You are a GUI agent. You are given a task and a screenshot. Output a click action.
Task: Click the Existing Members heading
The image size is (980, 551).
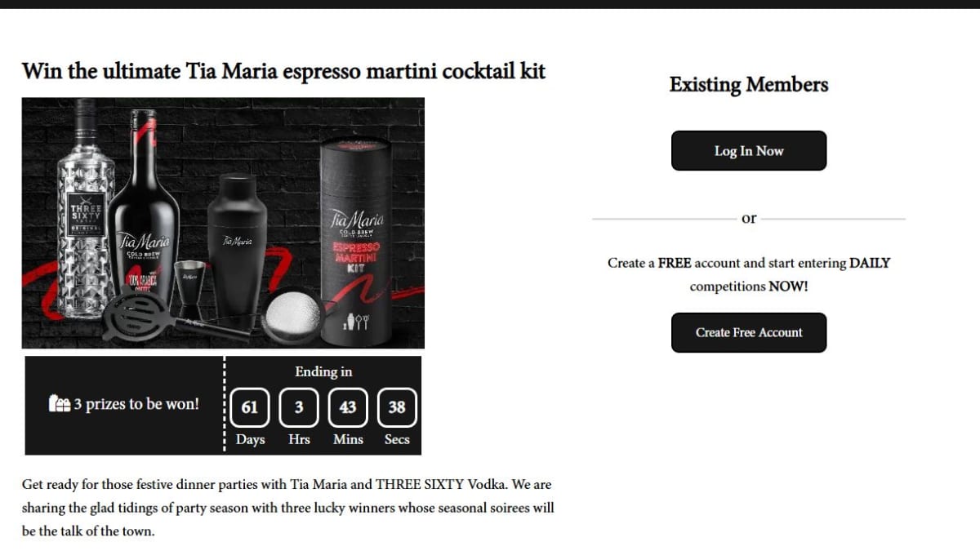pos(749,85)
